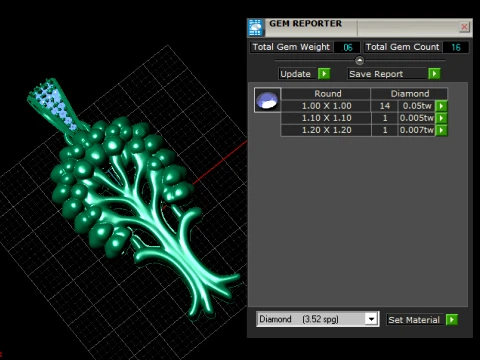Click green arrow for the 0.005tw row
This screenshot has width=480, height=360.
tap(441, 118)
